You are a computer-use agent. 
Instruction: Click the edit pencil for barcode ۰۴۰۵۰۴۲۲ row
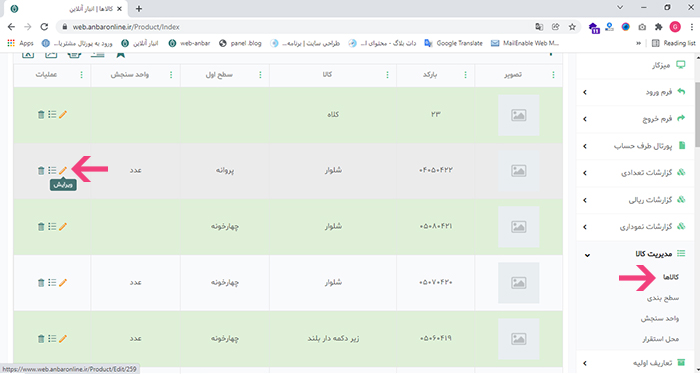pyautogui.click(x=63, y=170)
